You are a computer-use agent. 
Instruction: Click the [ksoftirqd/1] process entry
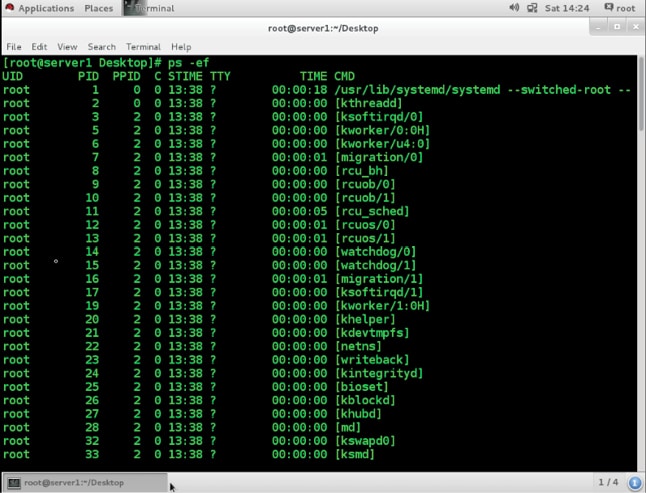tap(379, 292)
